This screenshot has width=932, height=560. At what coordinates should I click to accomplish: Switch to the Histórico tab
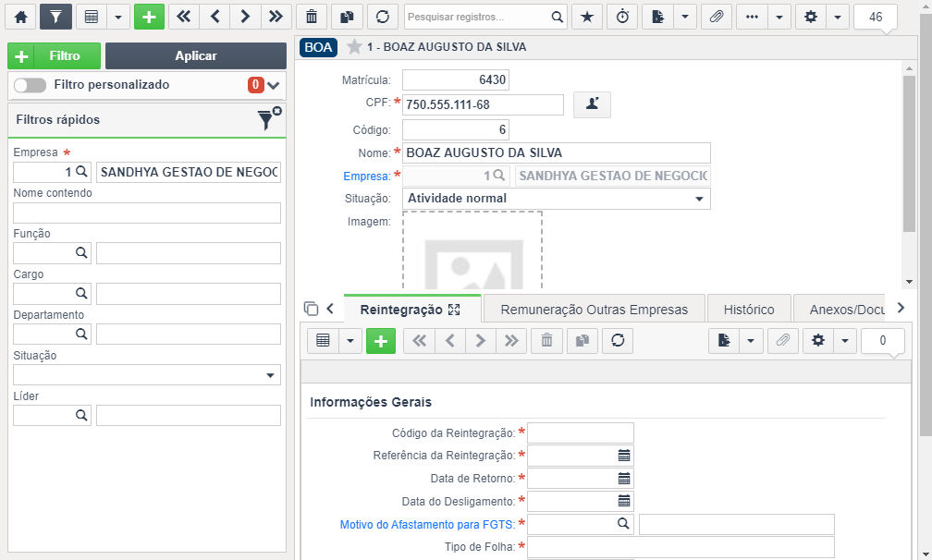[x=749, y=310]
